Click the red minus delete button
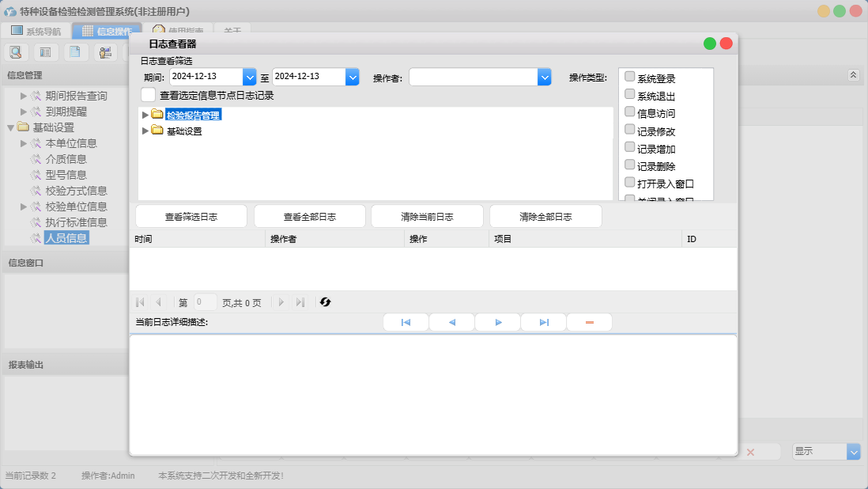 (589, 323)
